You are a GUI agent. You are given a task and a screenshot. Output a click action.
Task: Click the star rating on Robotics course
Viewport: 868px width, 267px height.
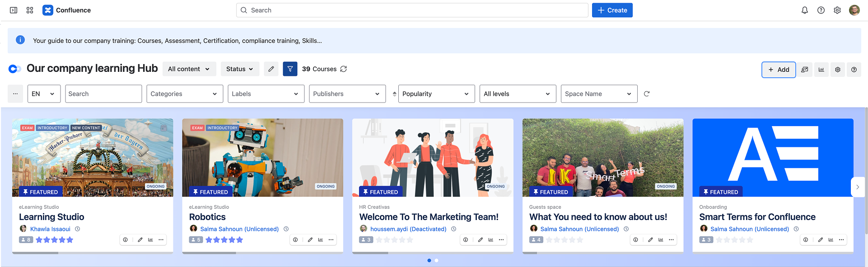pyautogui.click(x=224, y=240)
